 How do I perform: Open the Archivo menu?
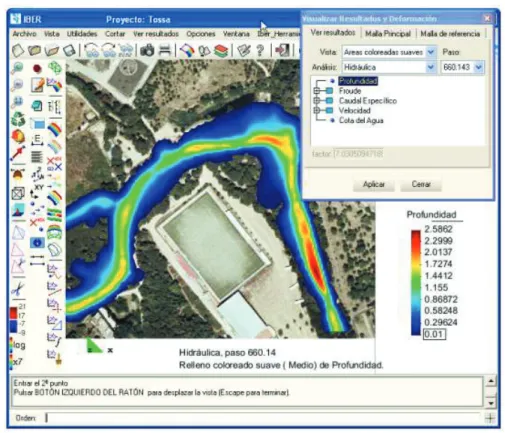(24, 34)
